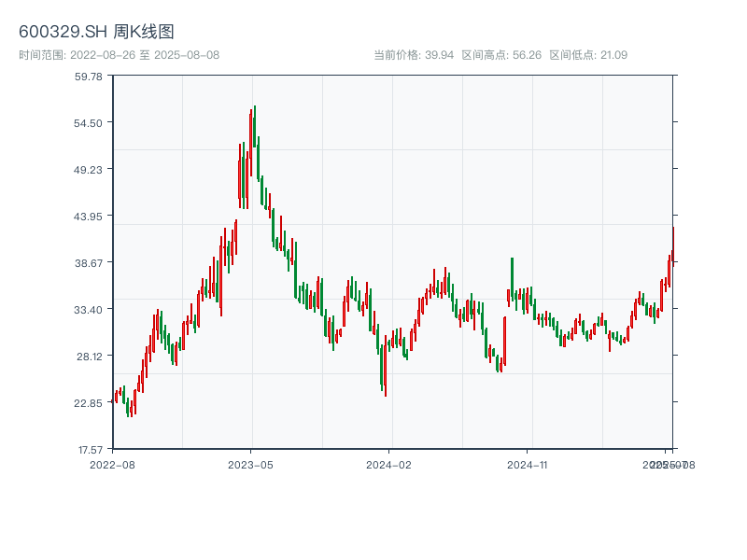Click the 区间低点: 21.09 label
The width and height of the screenshot is (747, 560).
pyautogui.click(x=588, y=55)
